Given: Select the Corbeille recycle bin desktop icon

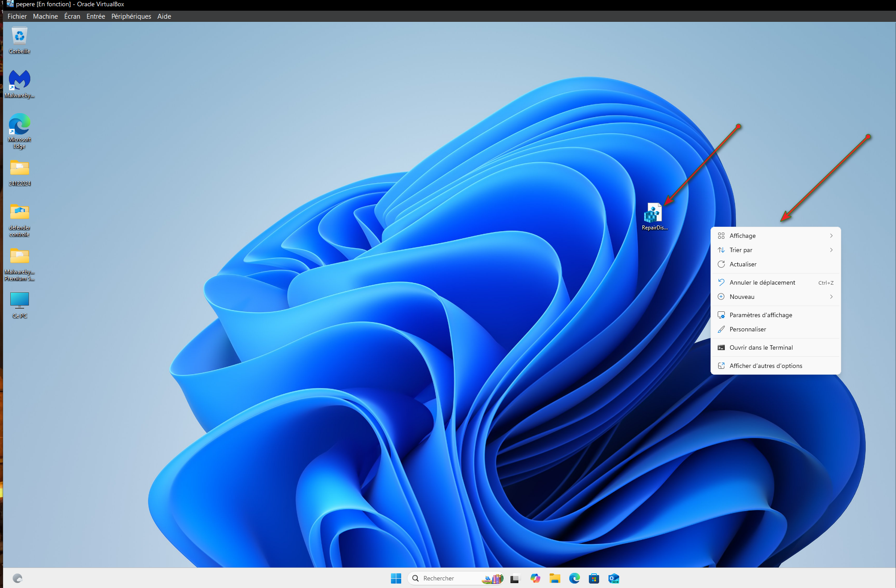Looking at the screenshot, I should coord(20,41).
